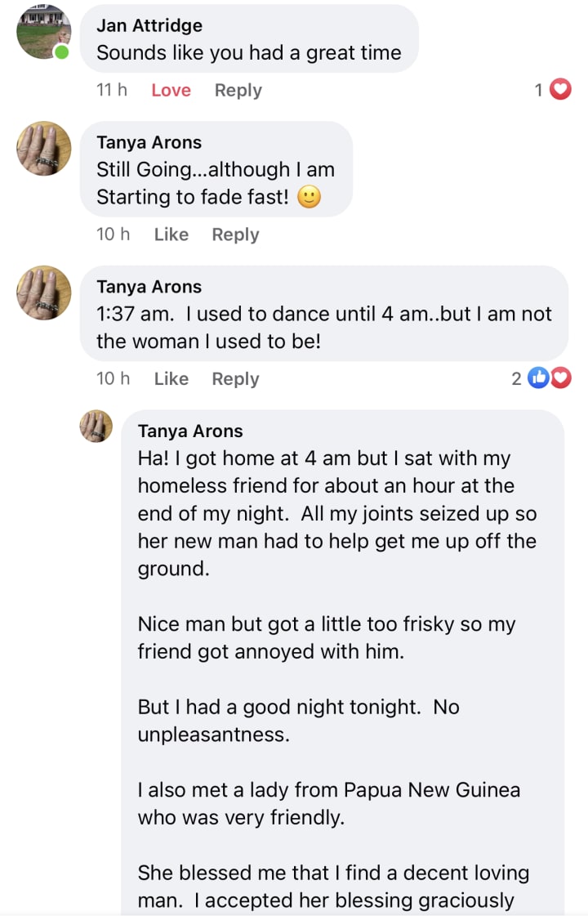The width and height of the screenshot is (588, 916).
Task: Click the slightly smiling emoji in Tanya's comment
Action: 309,198
